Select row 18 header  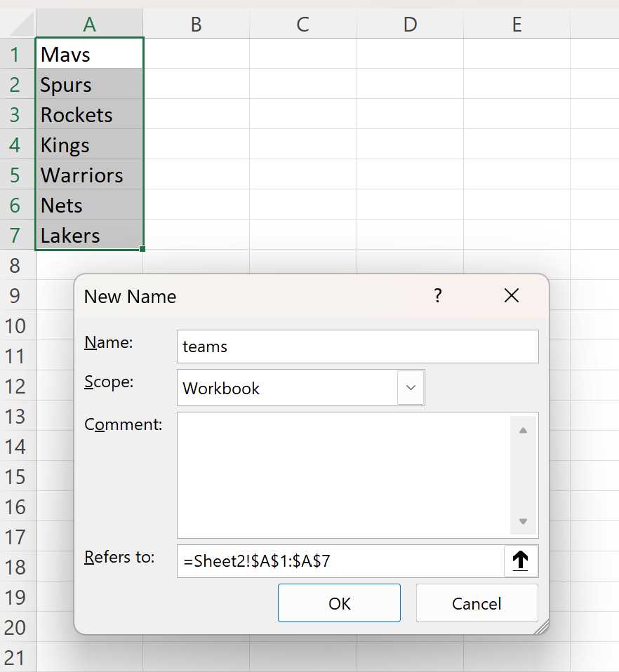18,567
